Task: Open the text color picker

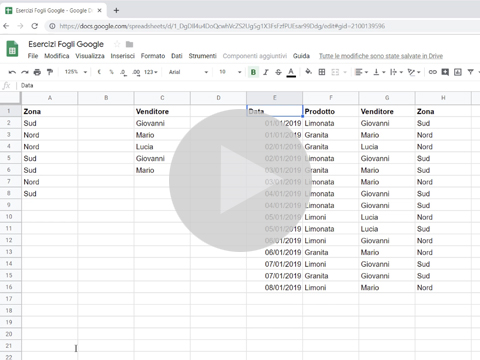Action: coord(291,72)
